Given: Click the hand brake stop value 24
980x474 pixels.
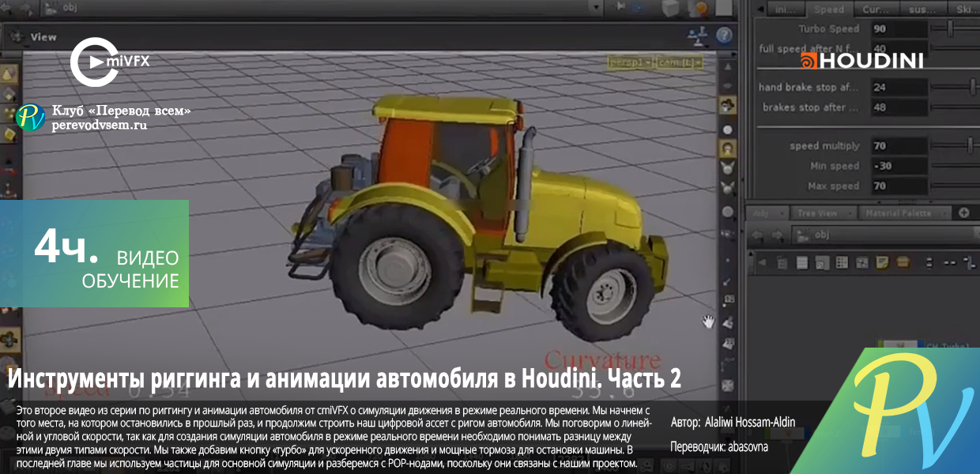Looking at the screenshot, I should (899, 87).
